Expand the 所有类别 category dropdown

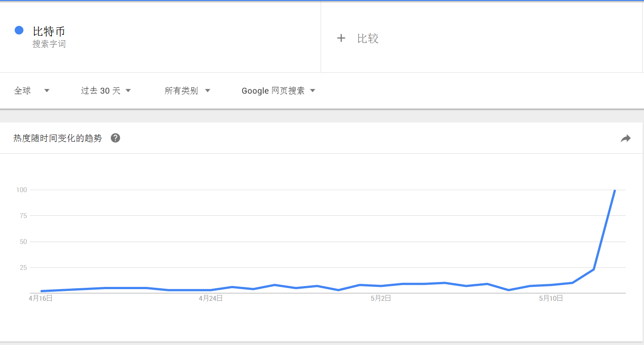pos(187,91)
